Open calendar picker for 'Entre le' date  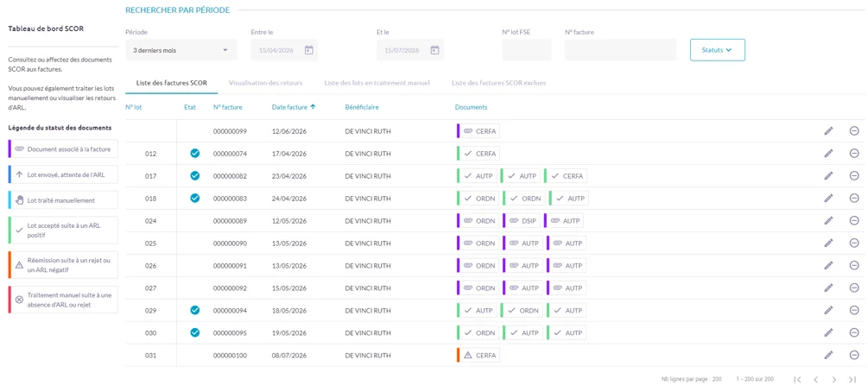(309, 50)
